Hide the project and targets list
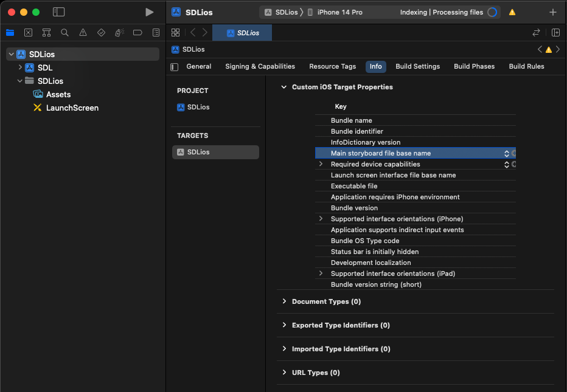Image resolution: width=567 pixels, height=392 pixels. point(174,67)
